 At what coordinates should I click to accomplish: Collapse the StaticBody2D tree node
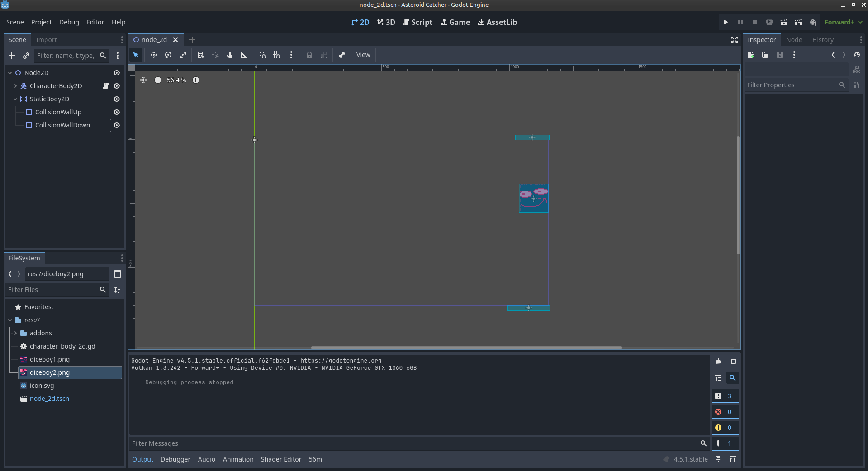(x=15, y=99)
